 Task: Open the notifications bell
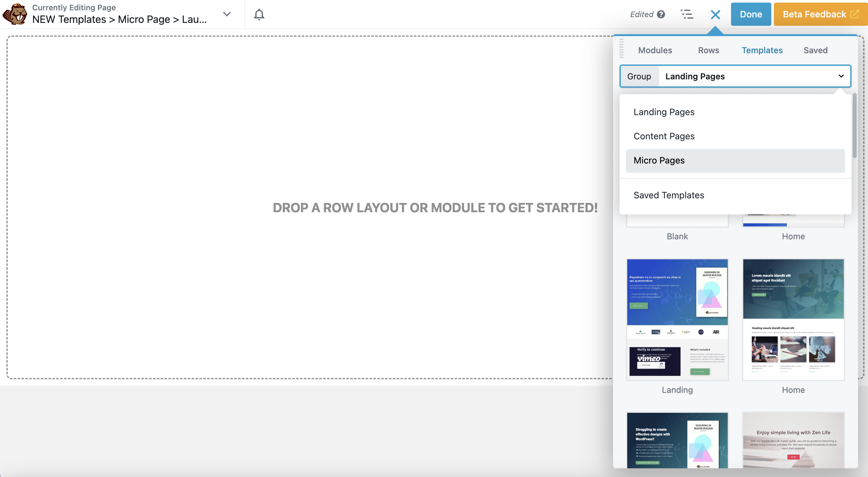point(259,14)
